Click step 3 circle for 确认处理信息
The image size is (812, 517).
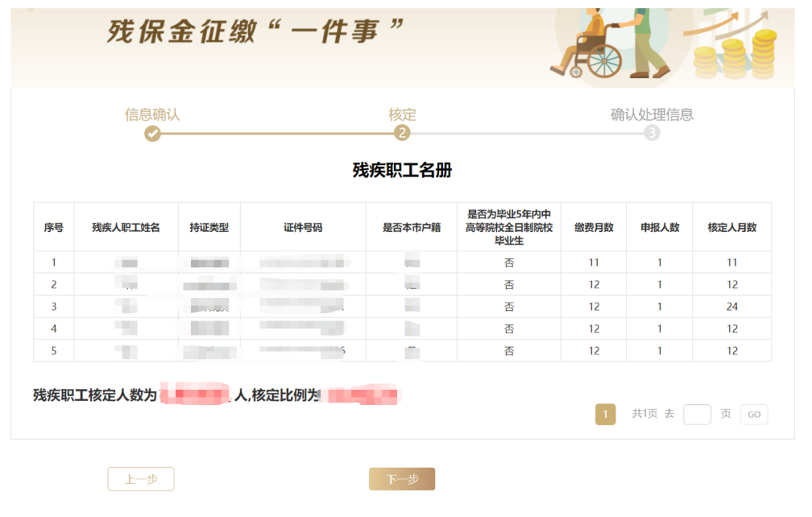pos(652,133)
